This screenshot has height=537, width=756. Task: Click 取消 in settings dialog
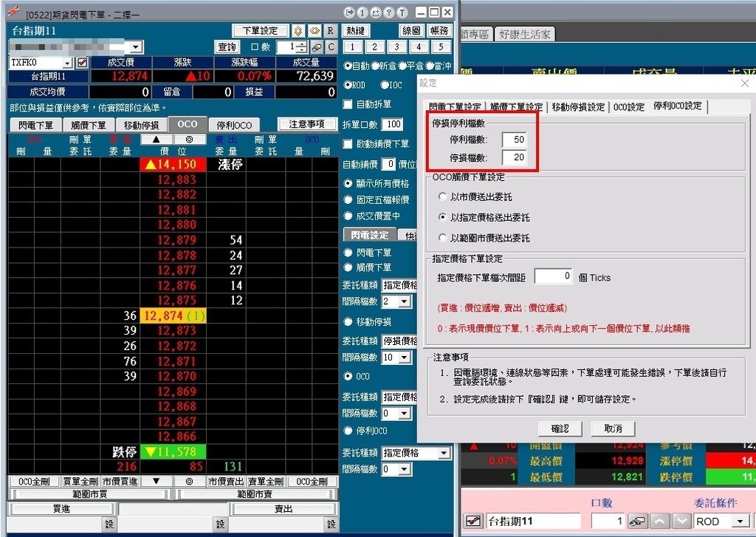pyautogui.click(x=614, y=428)
